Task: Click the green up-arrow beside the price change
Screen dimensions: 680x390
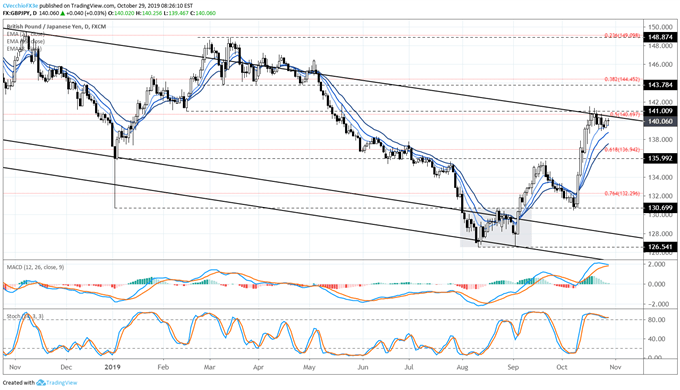Action: tap(62, 13)
